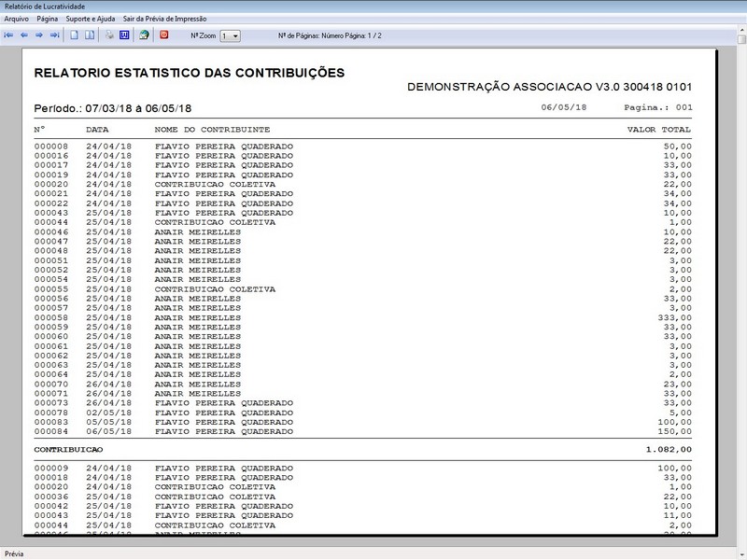This screenshot has width=747, height=560.
Task: Click entry number 000008
Action: point(51,147)
